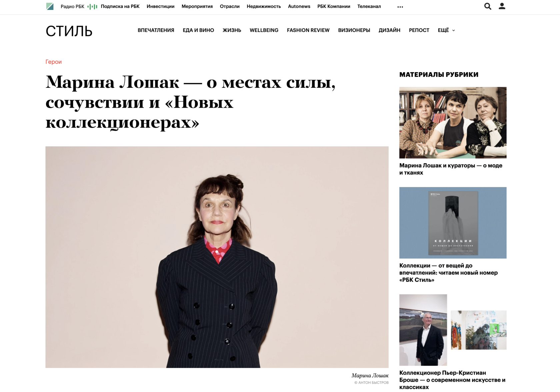
Task: Open the search magnifier icon
Action: coord(488,6)
